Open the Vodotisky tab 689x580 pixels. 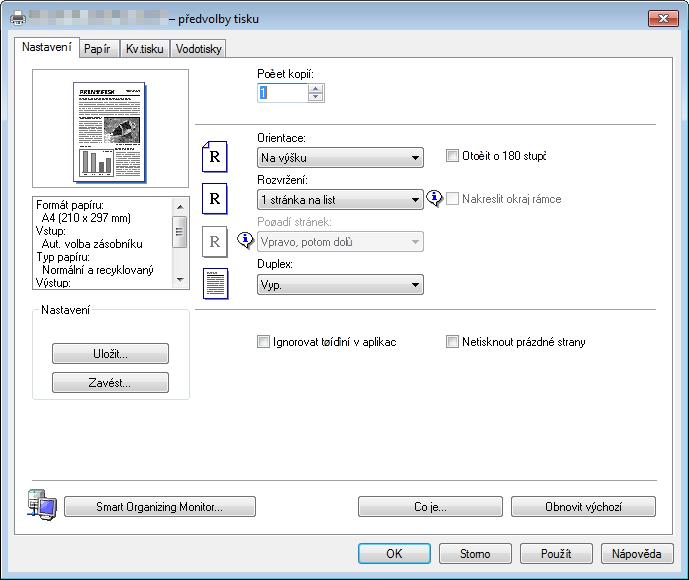[199, 48]
